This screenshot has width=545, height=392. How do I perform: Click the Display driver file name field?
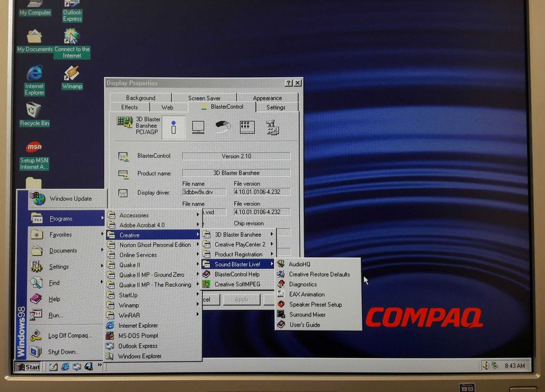[204, 192]
